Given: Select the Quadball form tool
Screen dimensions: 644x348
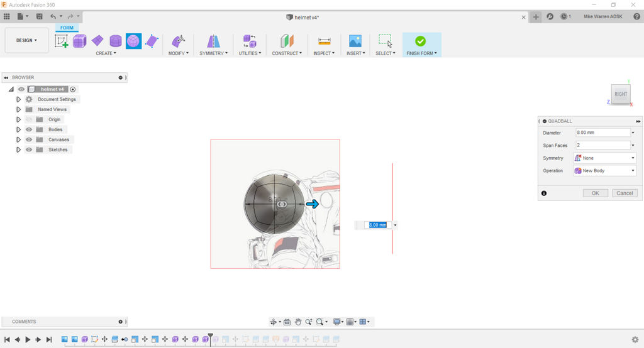Looking at the screenshot, I should pyautogui.click(x=133, y=41).
